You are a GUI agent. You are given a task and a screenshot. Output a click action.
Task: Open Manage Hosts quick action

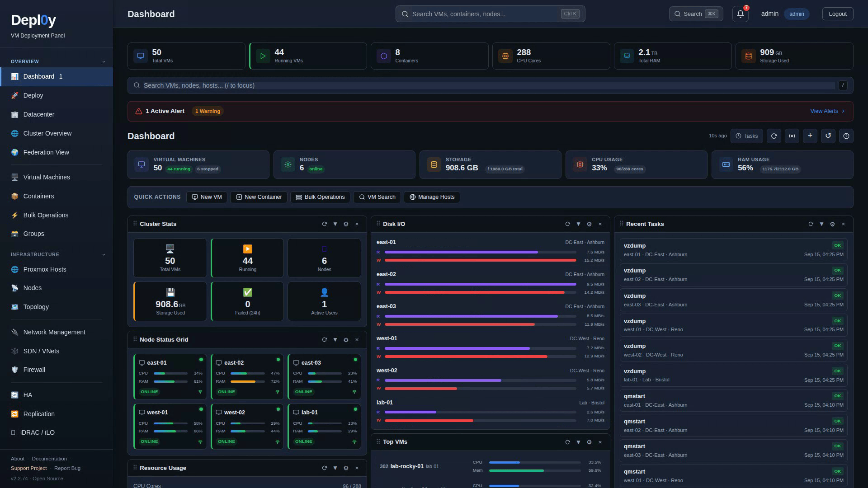[x=432, y=197]
